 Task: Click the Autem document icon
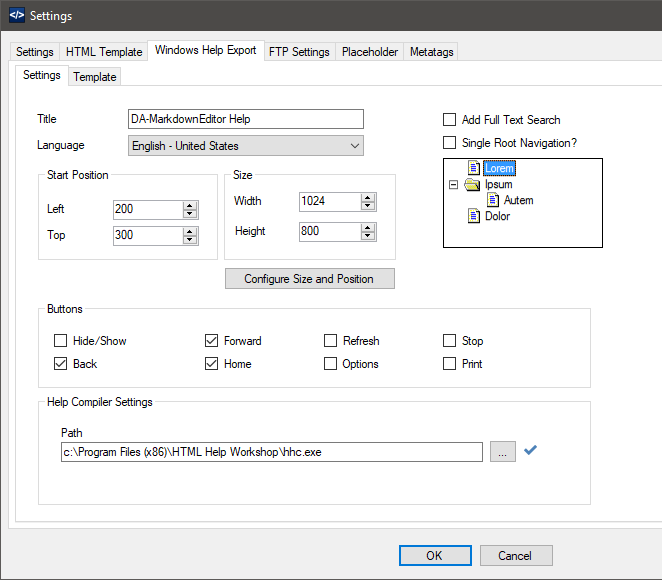[493, 200]
